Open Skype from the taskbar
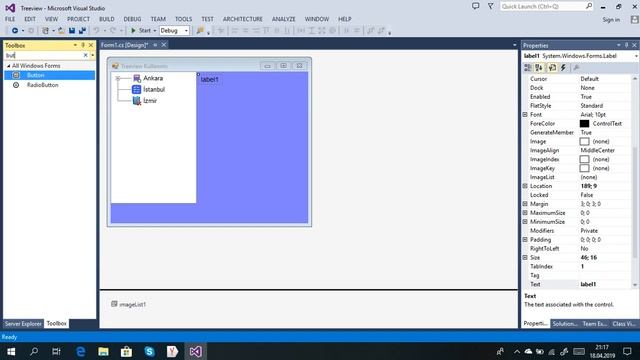 click(x=149, y=351)
